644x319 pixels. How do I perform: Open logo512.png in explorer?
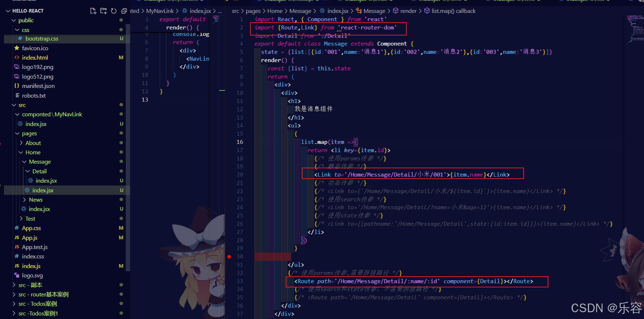pos(37,76)
